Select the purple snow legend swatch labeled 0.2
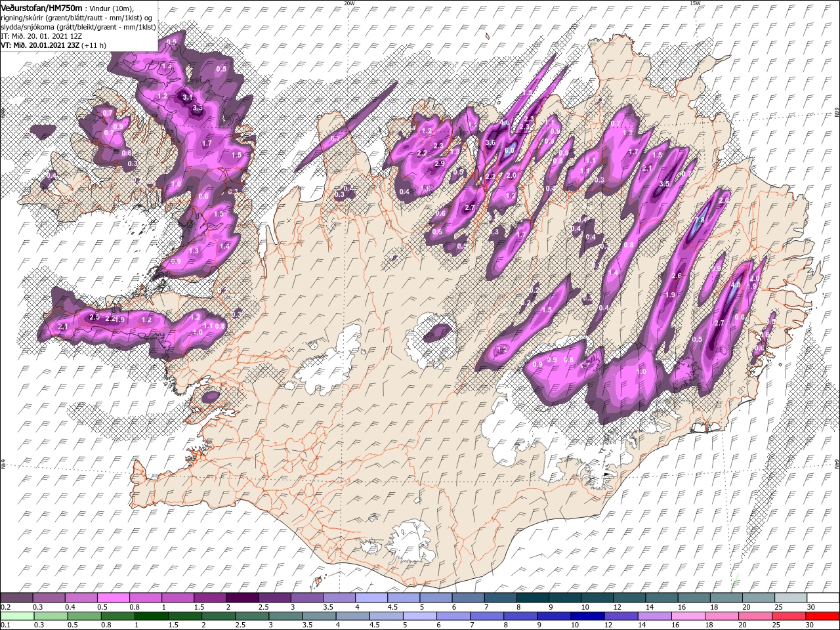840x630 pixels. click(16, 598)
